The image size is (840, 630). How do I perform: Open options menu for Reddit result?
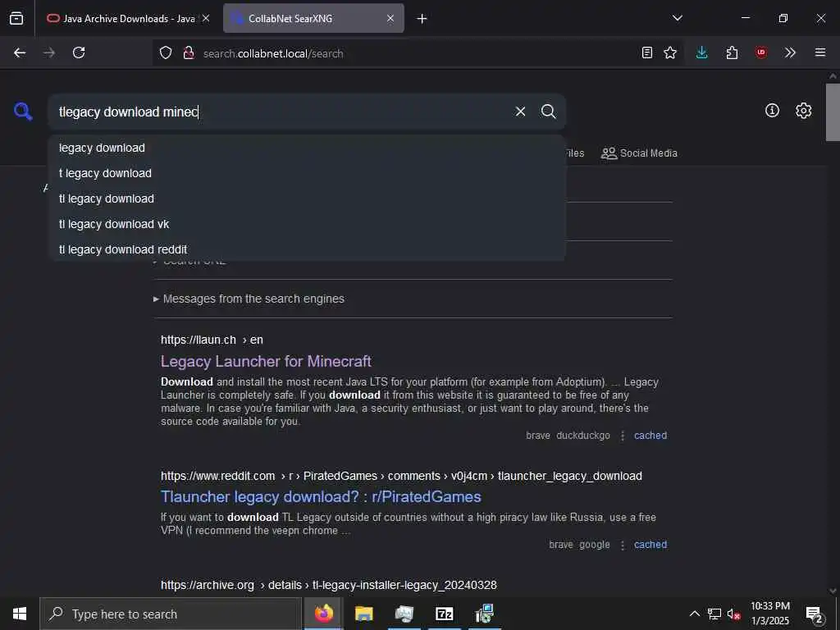click(622, 546)
